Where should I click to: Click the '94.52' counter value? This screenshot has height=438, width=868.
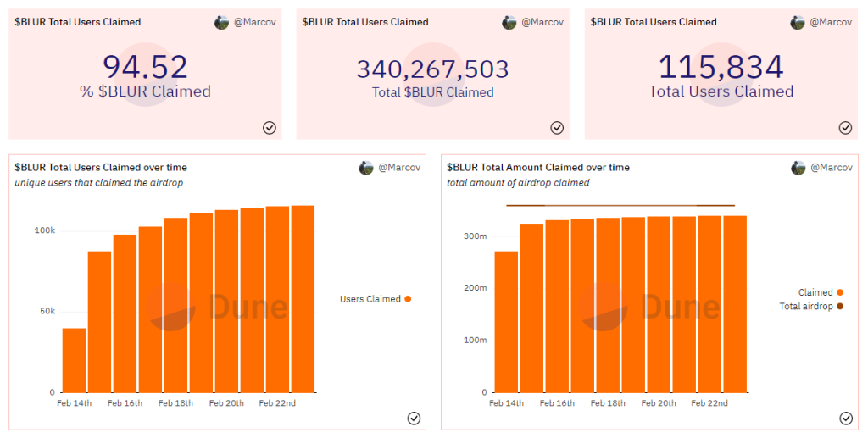(145, 67)
